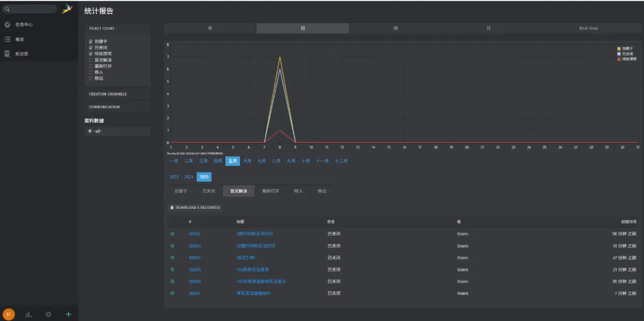Open ticket titled HIS系统无法登录
The height and width of the screenshot is (321, 644).
tap(253, 270)
